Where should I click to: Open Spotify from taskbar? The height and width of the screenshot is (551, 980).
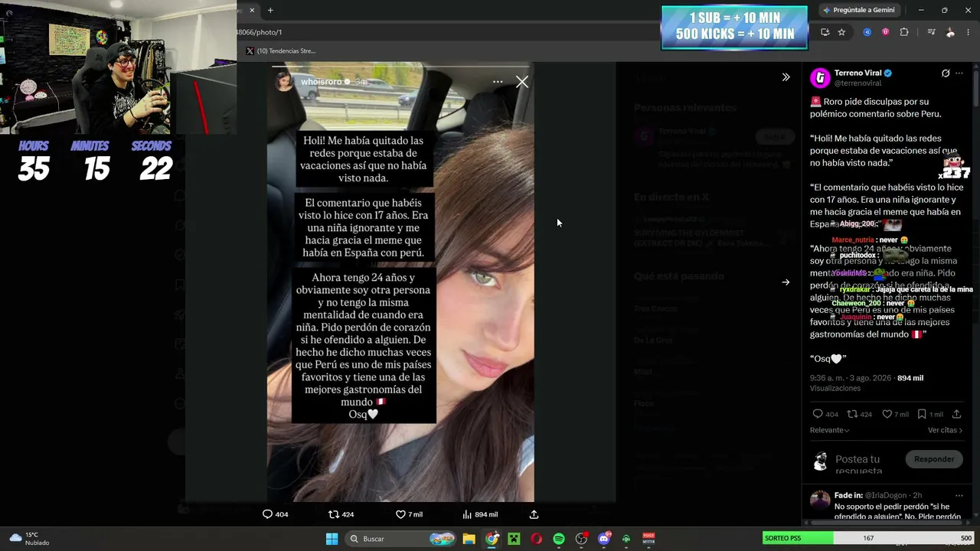(x=559, y=539)
